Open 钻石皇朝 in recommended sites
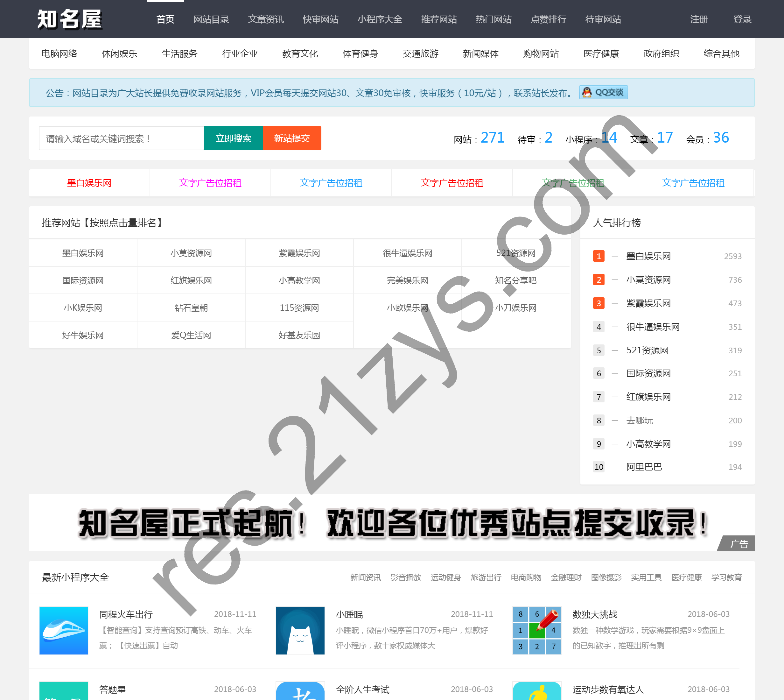 coord(191,308)
